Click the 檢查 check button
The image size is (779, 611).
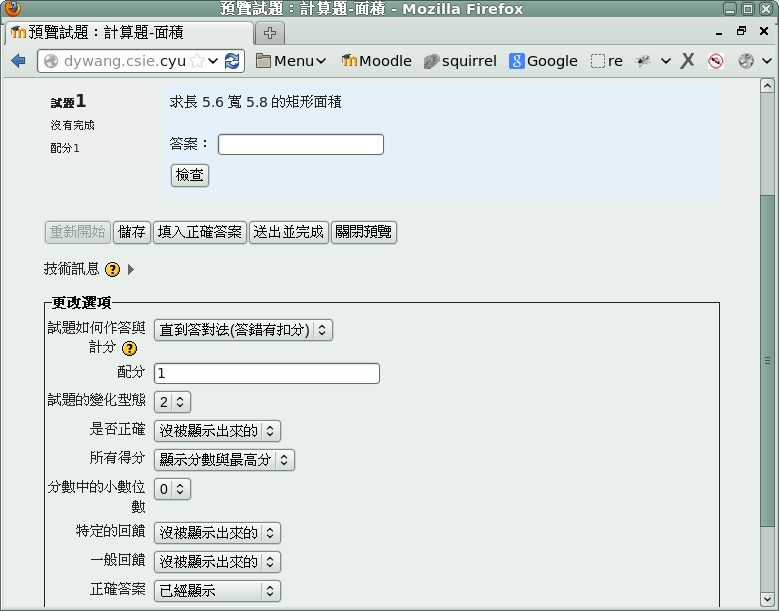pos(190,175)
